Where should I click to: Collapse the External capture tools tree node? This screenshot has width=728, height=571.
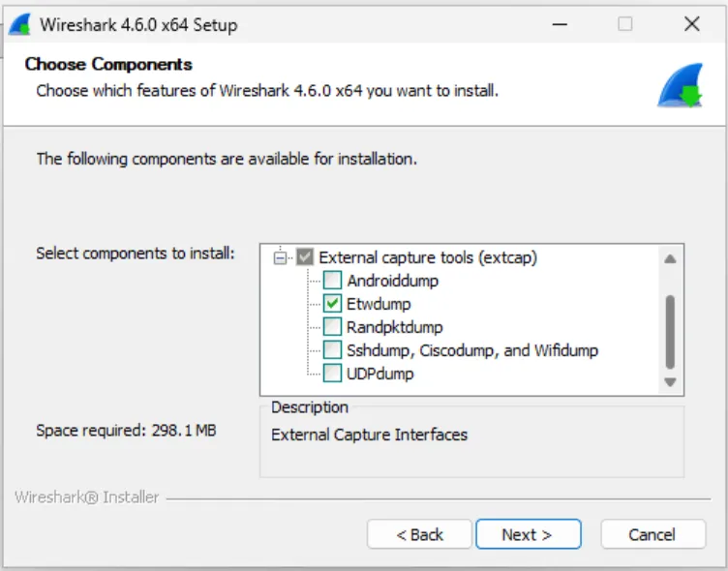point(282,257)
